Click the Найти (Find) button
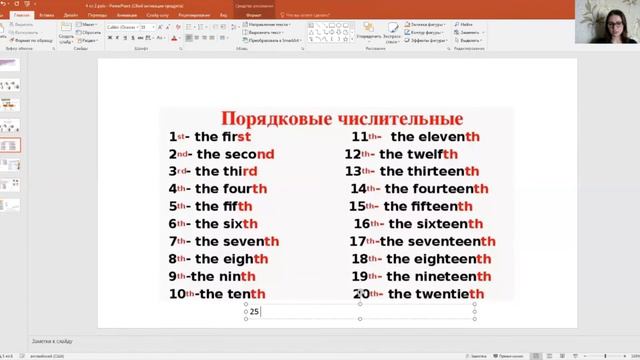Image resolution: width=640 pixels, height=360 pixels. tap(463, 24)
